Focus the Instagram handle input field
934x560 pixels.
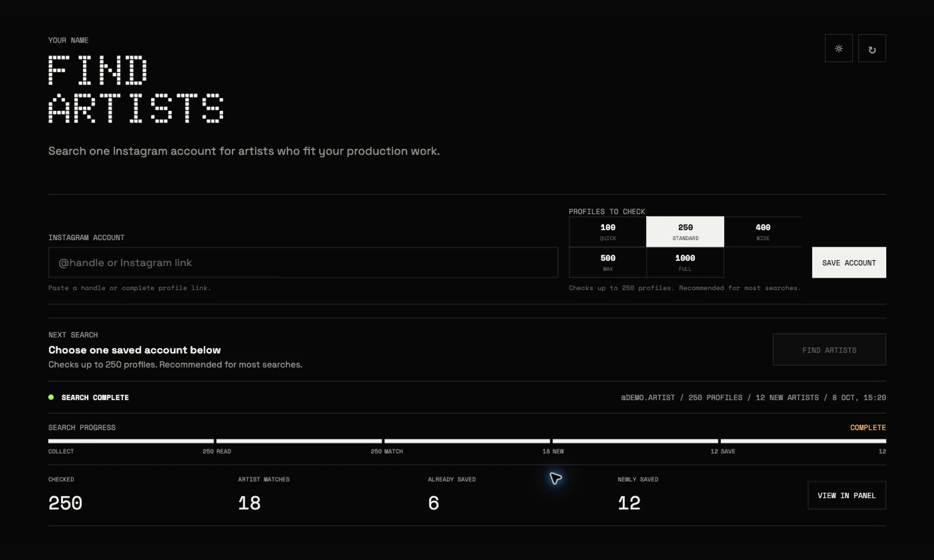(303, 262)
